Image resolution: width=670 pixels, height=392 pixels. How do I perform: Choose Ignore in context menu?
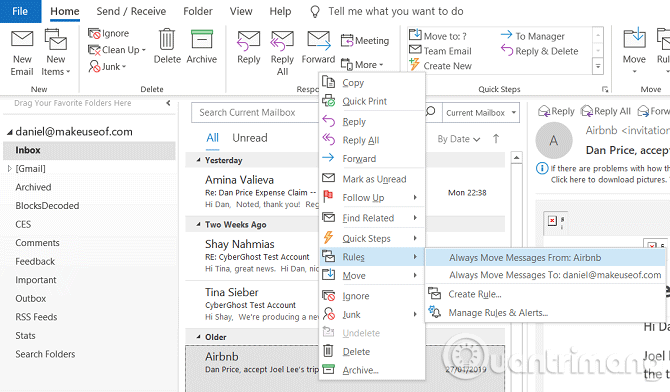372,296
